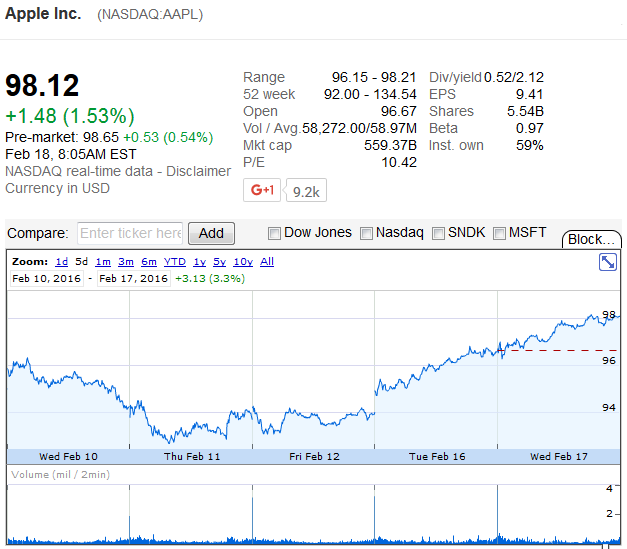Click the 52 week range 92.00 - 134.54
The width and height of the screenshot is (627, 549).
click(370, 94)
